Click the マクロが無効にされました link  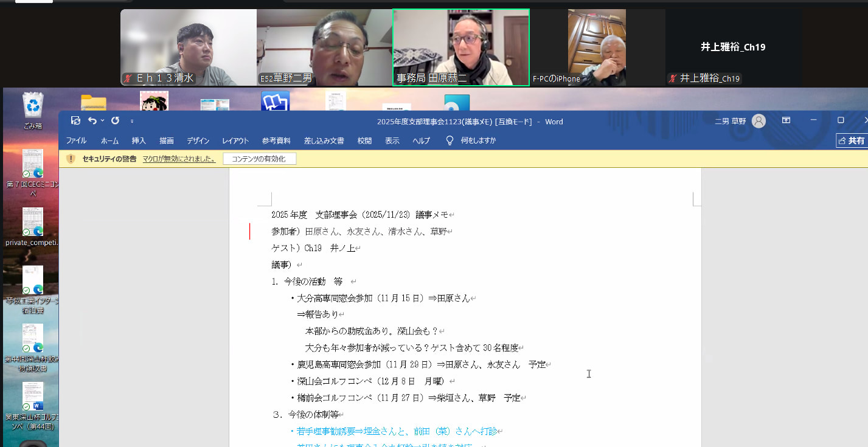tap(179, 159)
